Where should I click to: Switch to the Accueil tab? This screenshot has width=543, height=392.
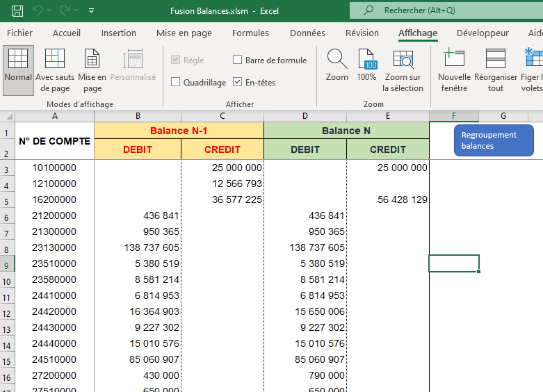[67, 33]
